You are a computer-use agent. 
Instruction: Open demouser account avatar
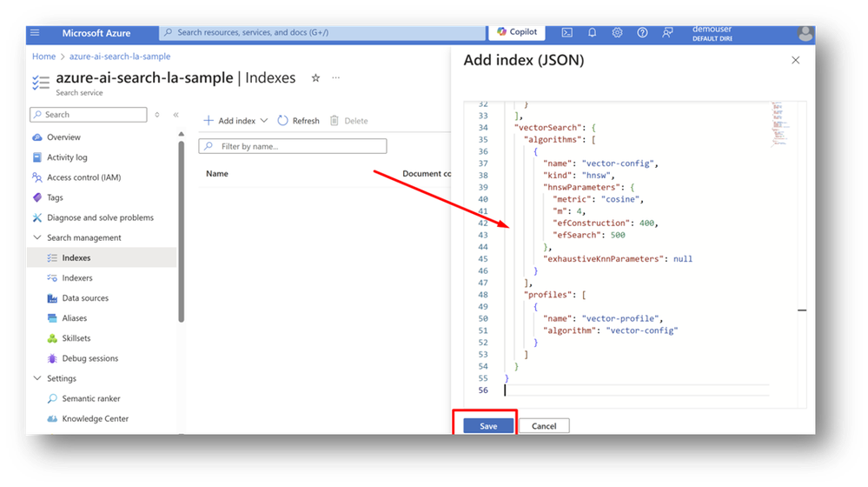(x=805, y=34)
